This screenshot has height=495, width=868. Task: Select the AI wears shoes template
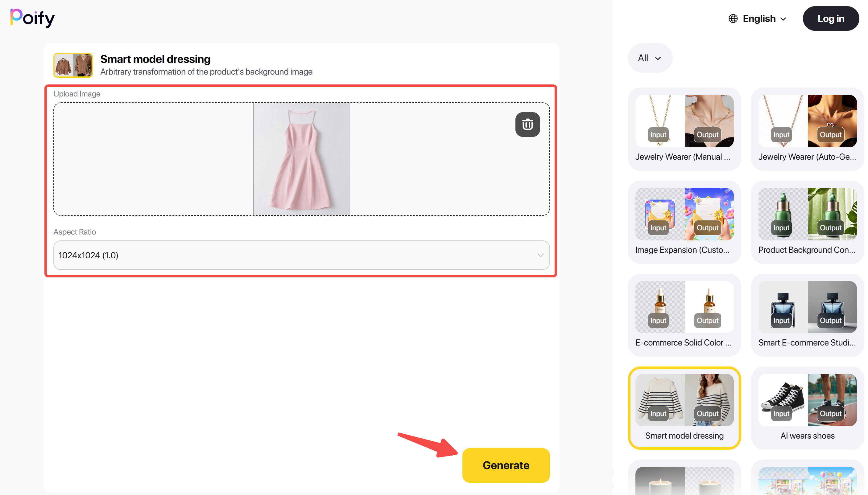(x=807, y=408)
